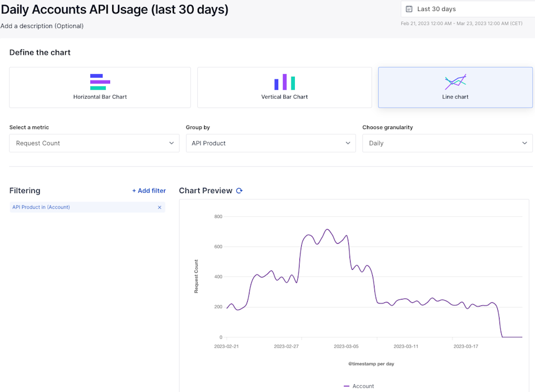Open the Request Count metric dropdown
Screen dimensions: 535x392
pyautogui.click(x=94, y=143)
